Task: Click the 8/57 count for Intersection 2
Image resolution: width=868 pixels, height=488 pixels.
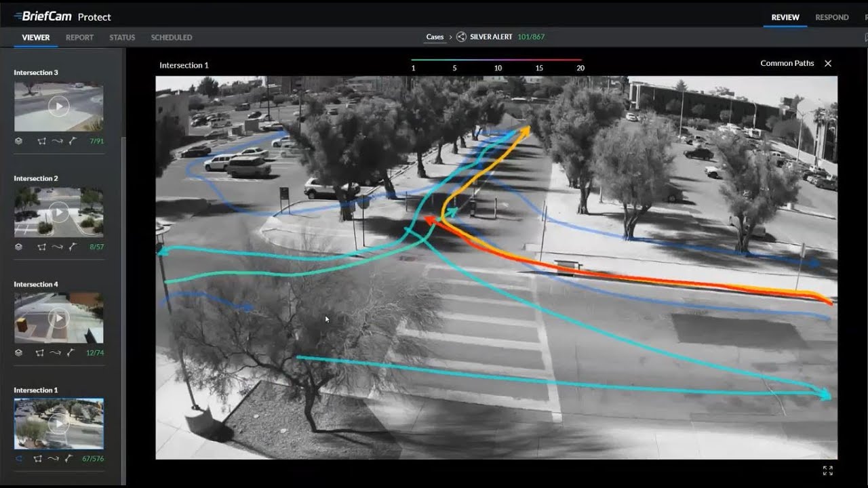Action: (96, 247)
